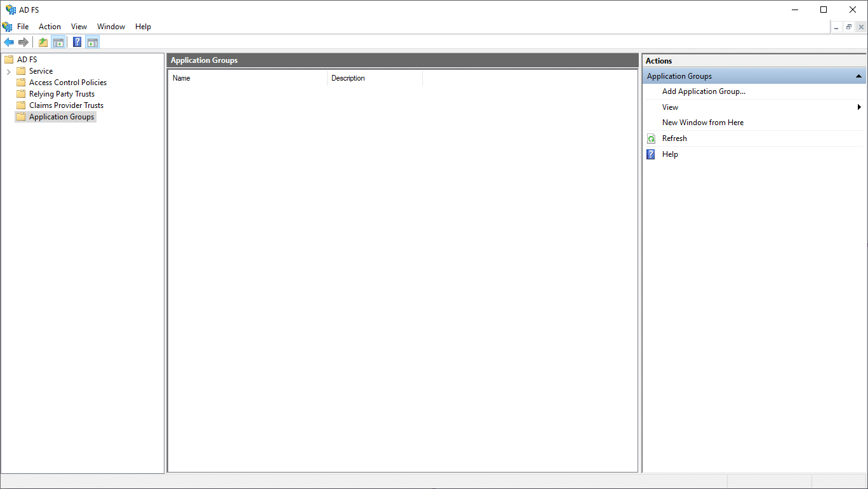Image resolution: width=868 pixels, height=489 pixels.
Task: Open the Action menu
Action: [x=50, y=27]
